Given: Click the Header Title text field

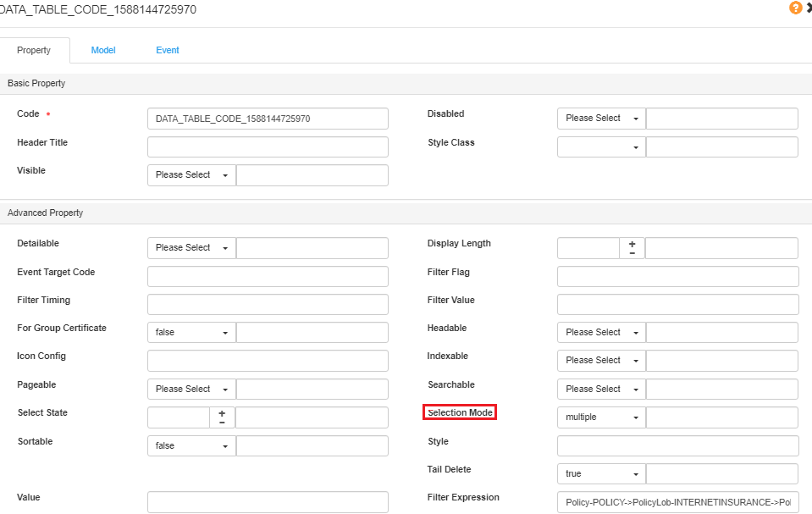Looking at the screenshot, I should coord(268,147).
